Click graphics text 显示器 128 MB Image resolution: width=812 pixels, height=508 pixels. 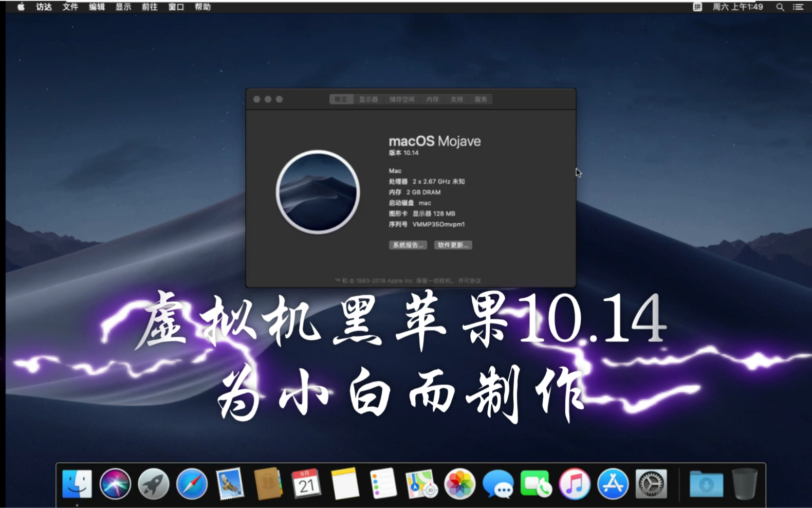434,213
